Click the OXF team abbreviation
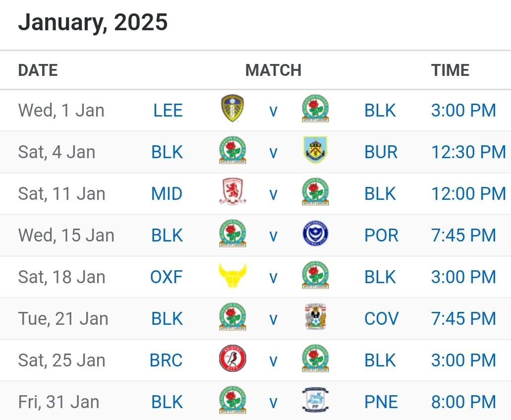 [166, 277]
